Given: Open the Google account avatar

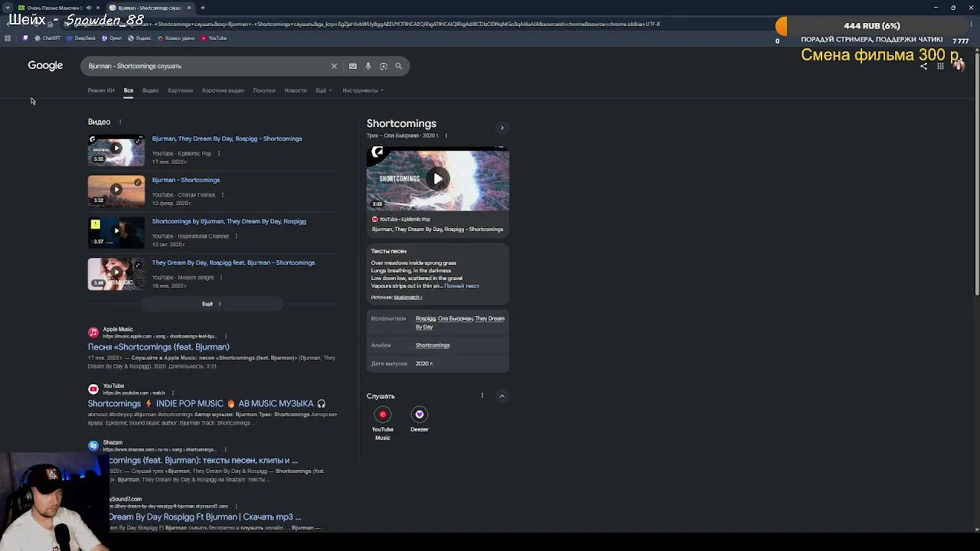Looking at the screenshot, I should (959, 65).
